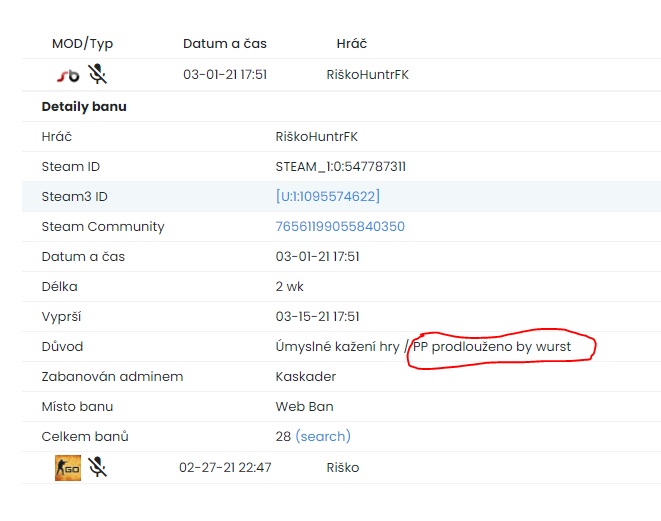Image resolution: width=661 pixels, height=521 pixels.
Task: Click the admin name Kaskader
Action: [305, 376]
